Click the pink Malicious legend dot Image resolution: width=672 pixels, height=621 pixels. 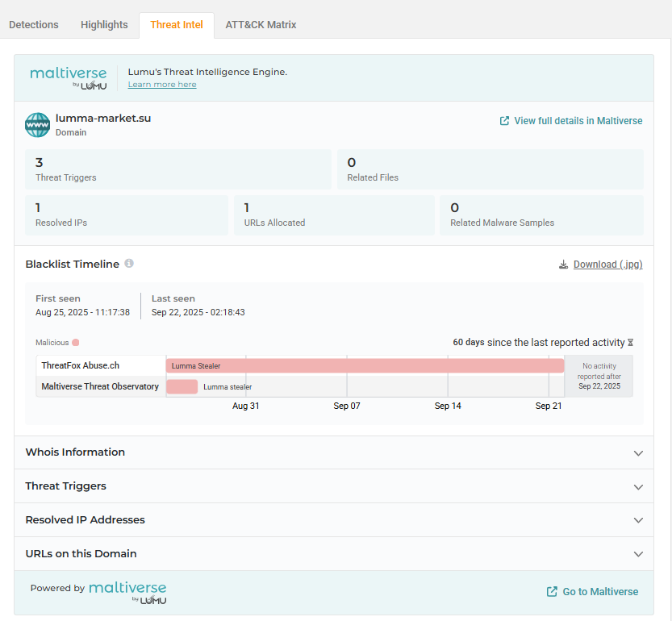click(75, 343)
